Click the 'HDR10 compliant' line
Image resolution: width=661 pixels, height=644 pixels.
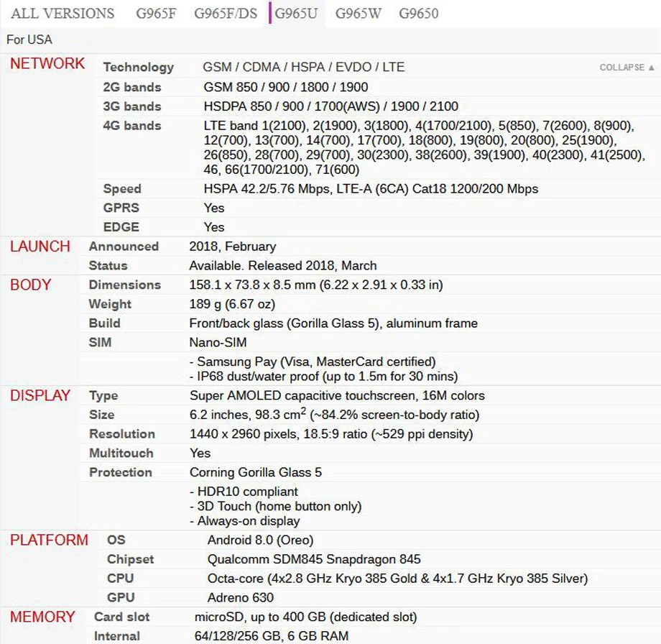tap(244, 492)
